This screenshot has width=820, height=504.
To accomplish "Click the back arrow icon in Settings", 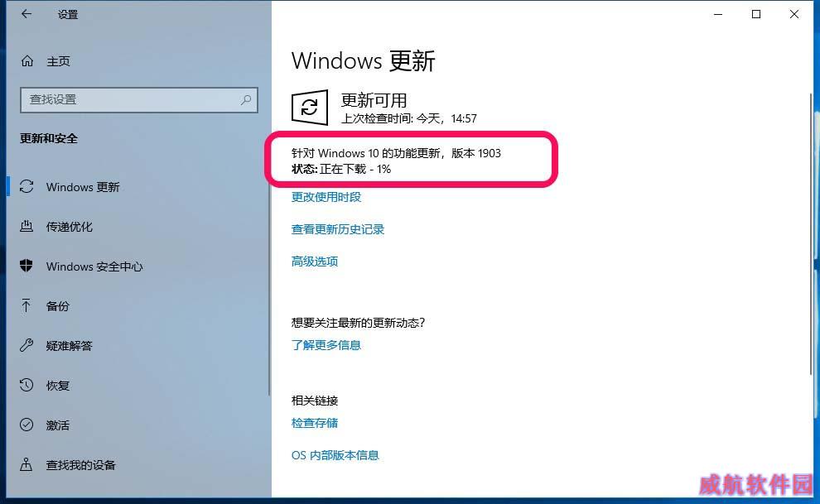I will tap(27, 14).
